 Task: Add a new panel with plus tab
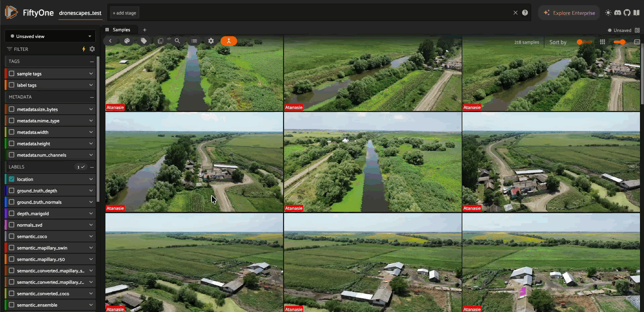point(145,30)
